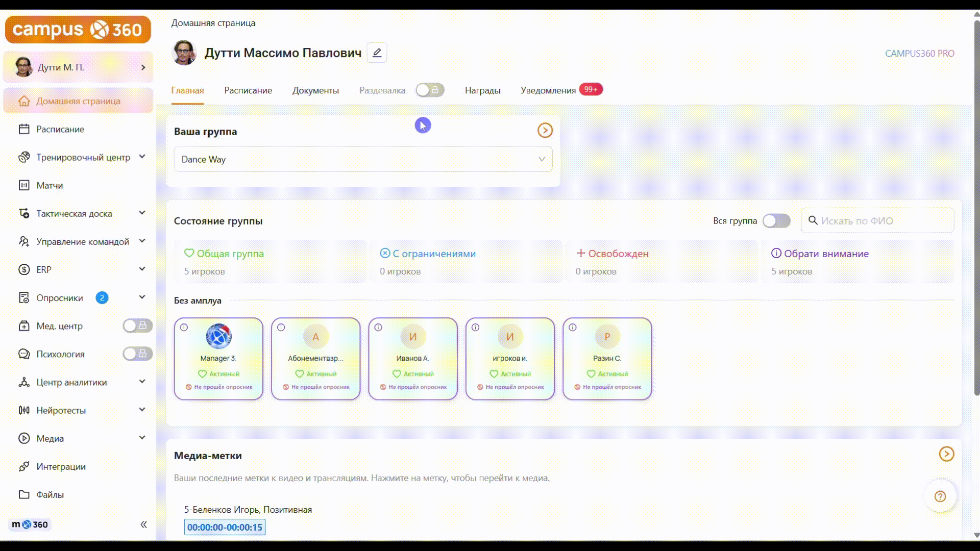Image resolution: width=980 pixels, height=551 pixels.
Task: Click the Матчи scoreboard icon in sidebar
Action: [x=24, y=185]
